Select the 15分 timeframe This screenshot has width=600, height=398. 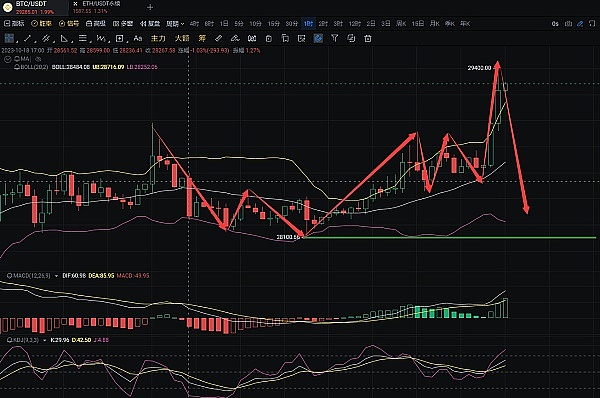click(x=273, y=24)
